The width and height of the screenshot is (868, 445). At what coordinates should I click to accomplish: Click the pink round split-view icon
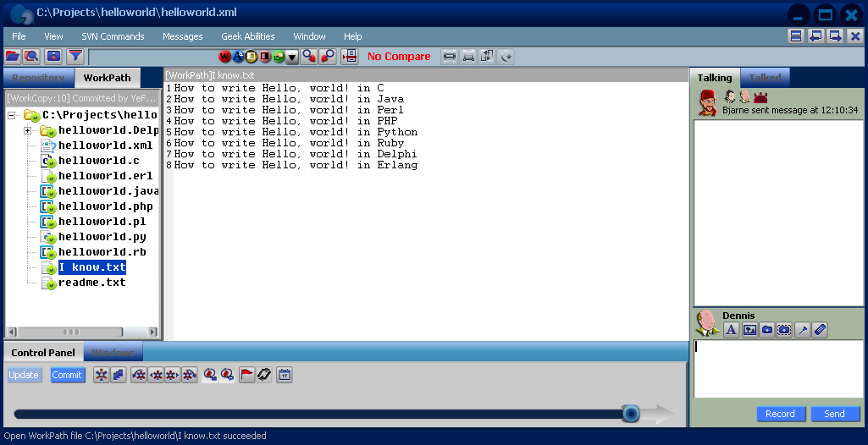(x=265, y=57)
